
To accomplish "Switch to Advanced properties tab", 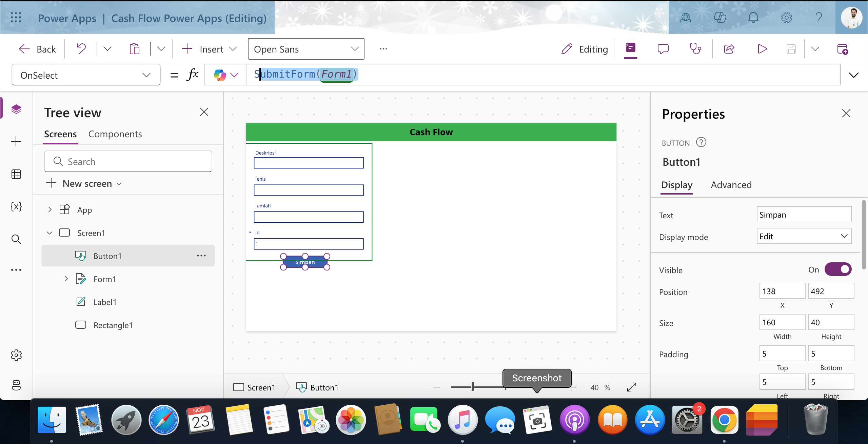I will (731, 185).
